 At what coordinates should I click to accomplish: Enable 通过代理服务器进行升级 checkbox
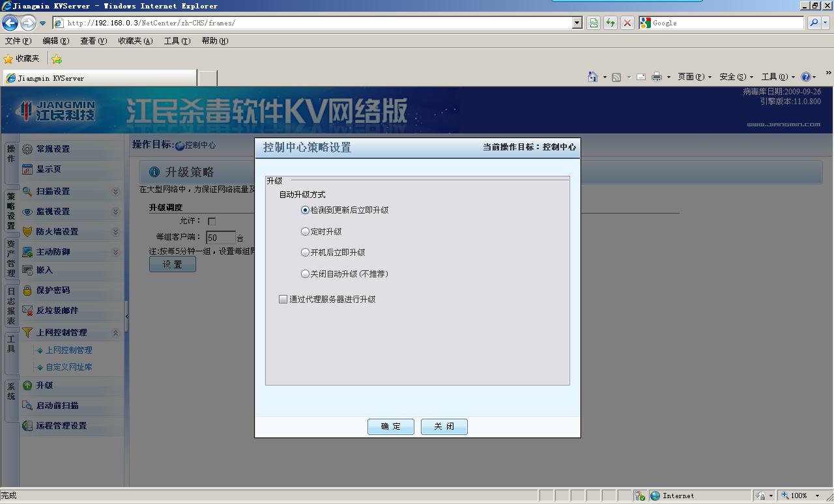pos(283,300)
